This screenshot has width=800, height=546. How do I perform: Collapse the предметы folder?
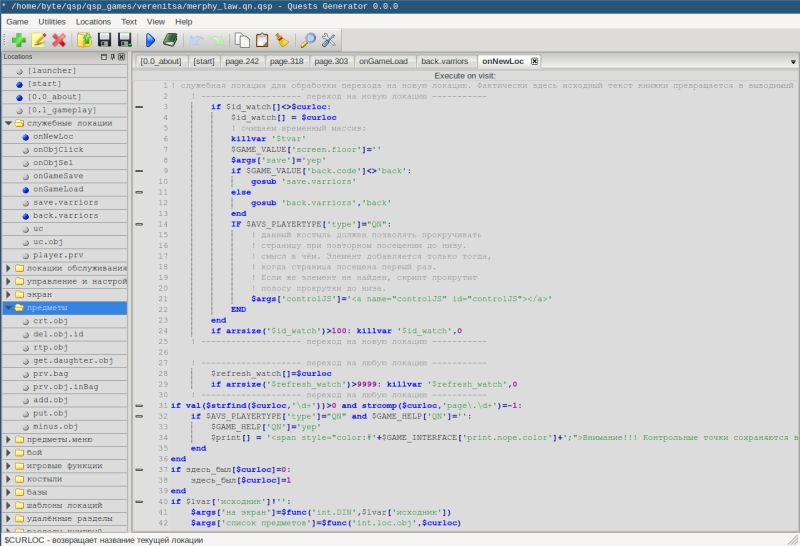(8, 308)
